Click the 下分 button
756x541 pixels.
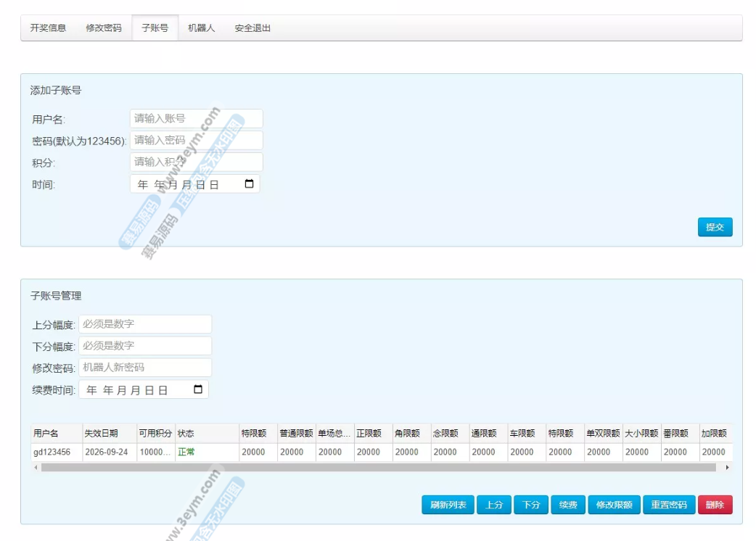[x=531, y=505]
